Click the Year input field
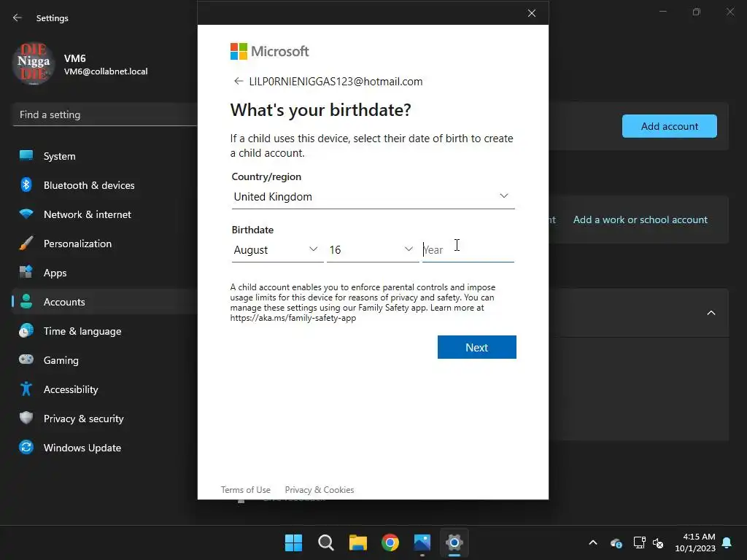 (x=468, y=250)
